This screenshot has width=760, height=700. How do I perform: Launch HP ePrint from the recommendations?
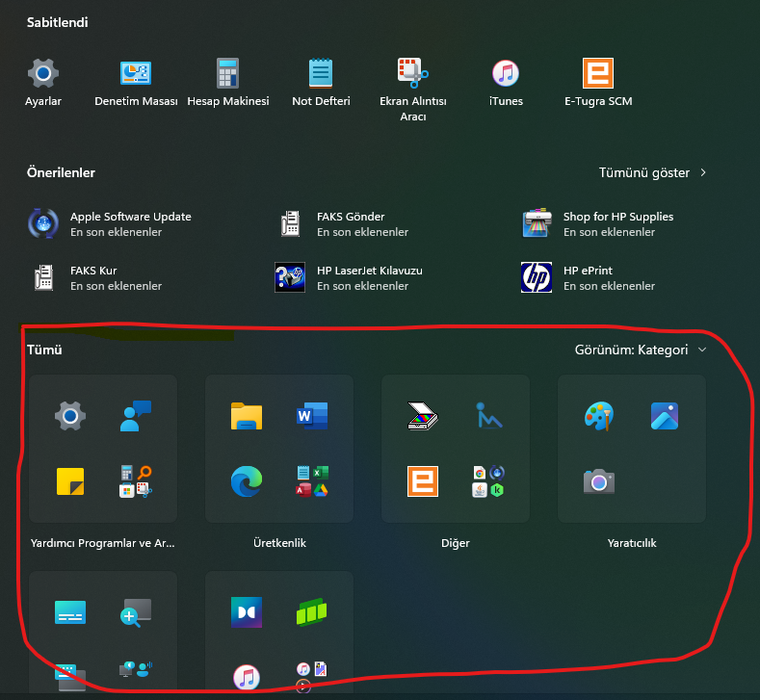[588, 277]
